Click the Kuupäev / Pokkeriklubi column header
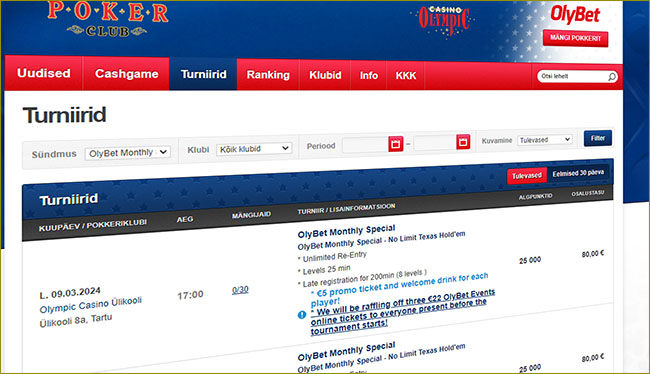This screenshot has height=374, width=650. (93, 225)
